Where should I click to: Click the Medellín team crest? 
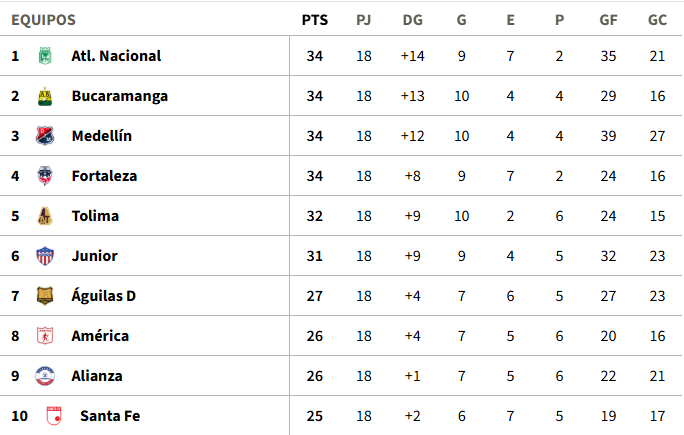44,136
